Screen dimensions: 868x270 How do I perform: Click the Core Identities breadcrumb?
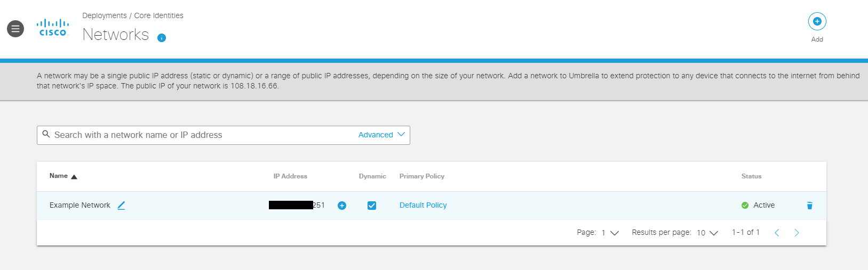(158, 15)
